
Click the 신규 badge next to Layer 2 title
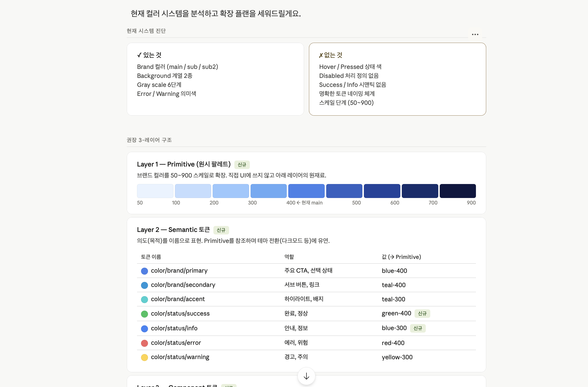[x=221, y=230]
